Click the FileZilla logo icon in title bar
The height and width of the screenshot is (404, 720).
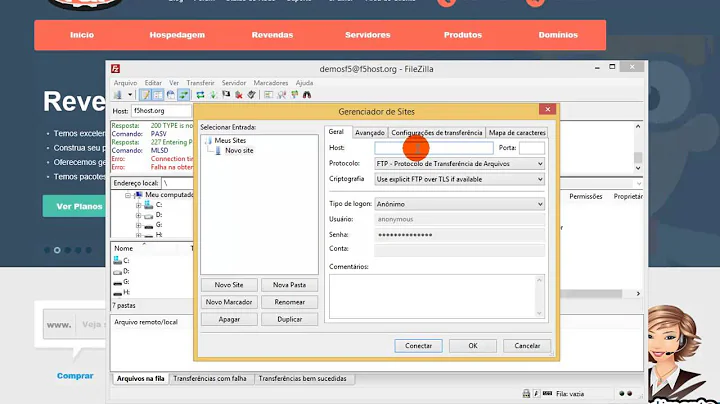(x=116, y=69)
